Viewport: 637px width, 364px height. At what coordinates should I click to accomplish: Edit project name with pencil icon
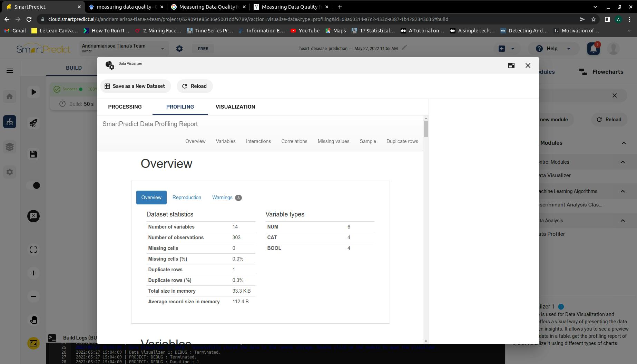pos(404,48)
